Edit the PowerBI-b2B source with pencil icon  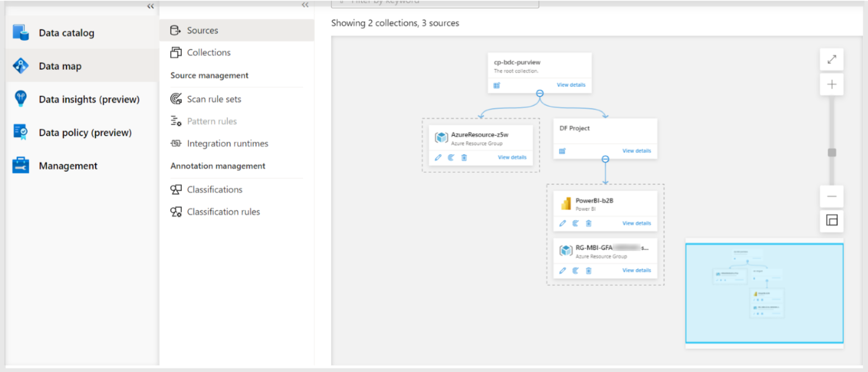[562, 223]
